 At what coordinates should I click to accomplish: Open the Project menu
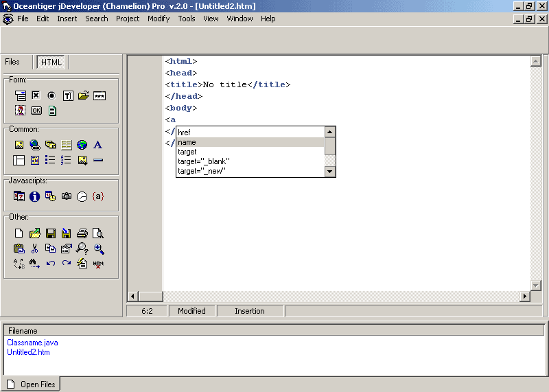point(128,19)
